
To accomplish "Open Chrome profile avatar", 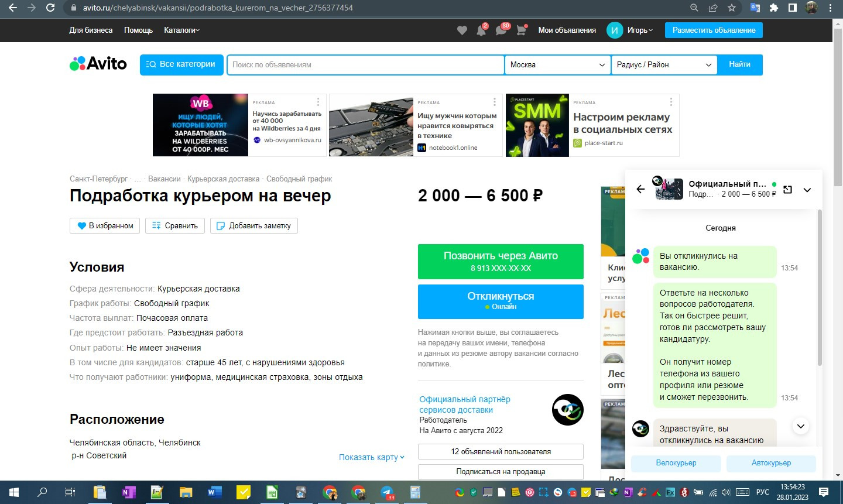I will [x=811, y=8].
